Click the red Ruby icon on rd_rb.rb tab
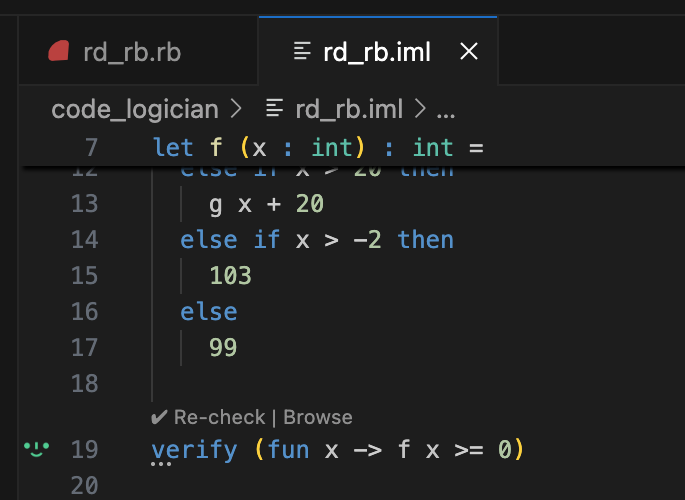This screenshot has width=685, height=500. 60,52
